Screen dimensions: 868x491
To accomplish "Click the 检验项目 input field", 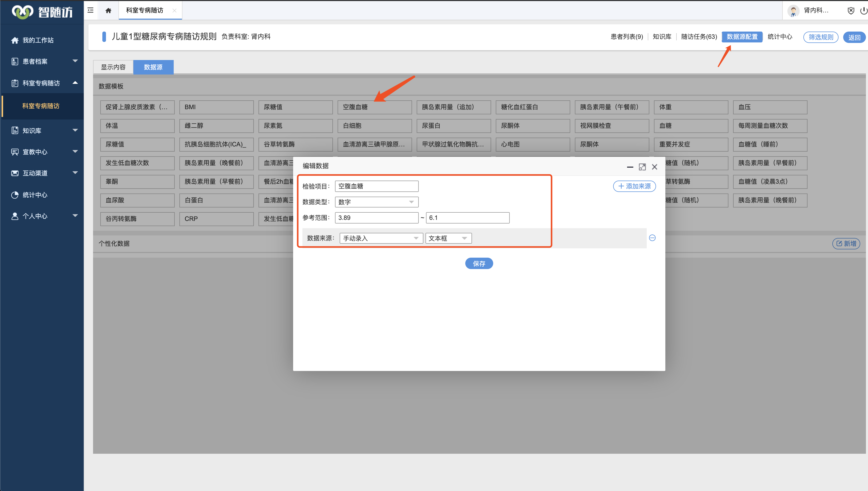I will tap(377, 186).
